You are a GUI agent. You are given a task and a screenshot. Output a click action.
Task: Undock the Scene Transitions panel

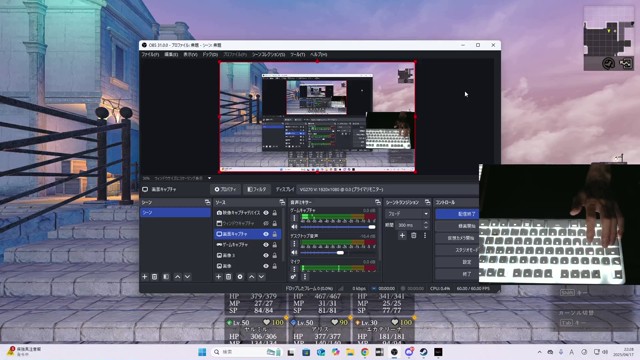tap(427, 202)
